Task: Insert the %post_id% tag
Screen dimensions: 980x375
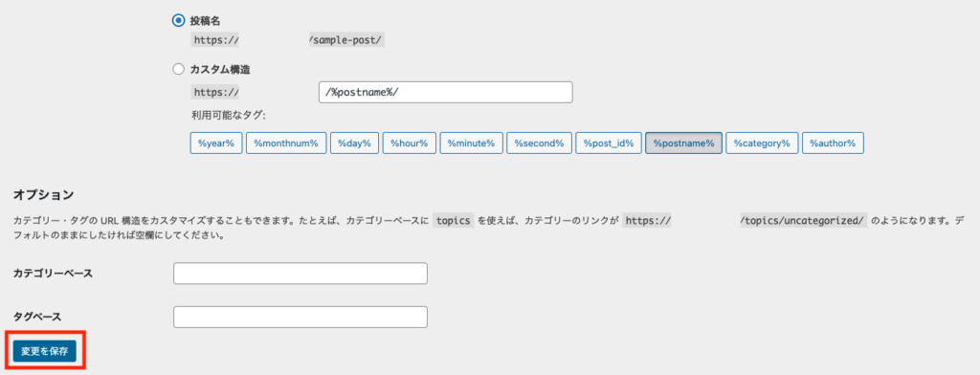Action: tap(608, 143)
